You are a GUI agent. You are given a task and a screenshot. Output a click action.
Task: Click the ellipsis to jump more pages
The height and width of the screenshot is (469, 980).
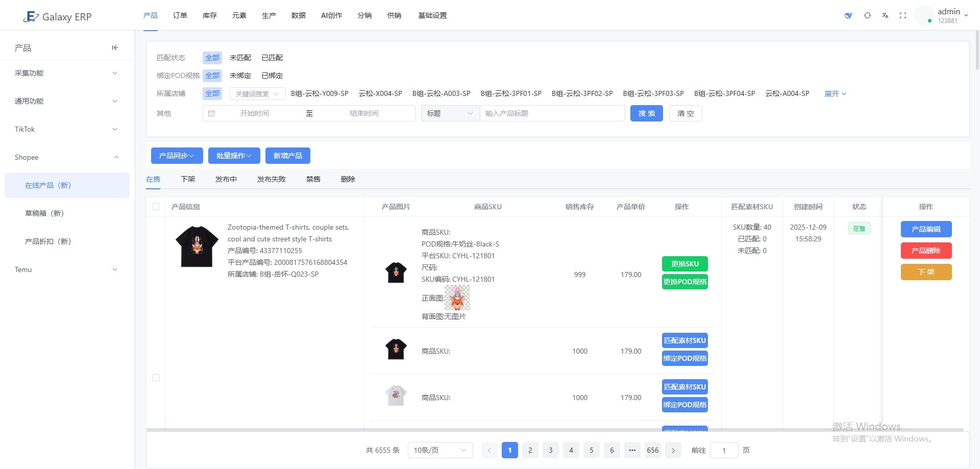click(x=632, y=450)
